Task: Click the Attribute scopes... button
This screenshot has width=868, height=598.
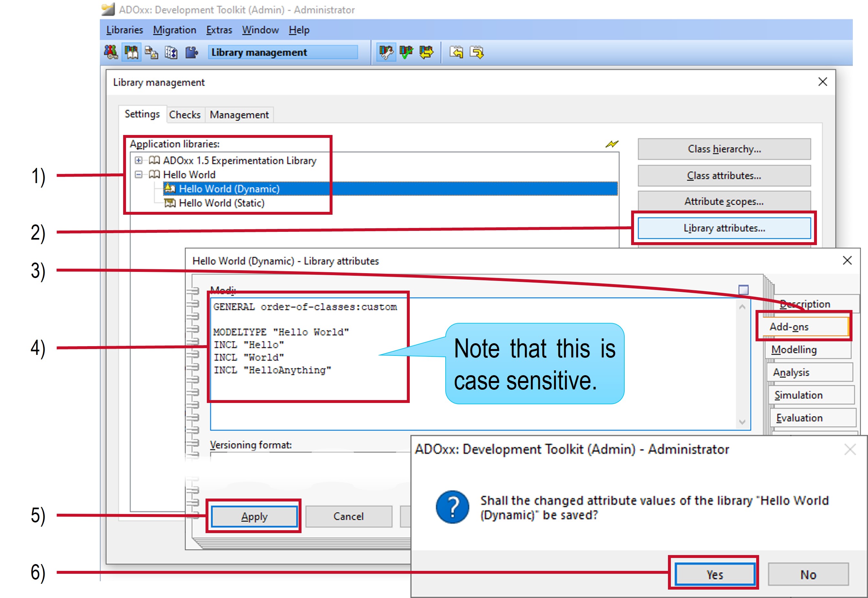Action: [724, 201]
